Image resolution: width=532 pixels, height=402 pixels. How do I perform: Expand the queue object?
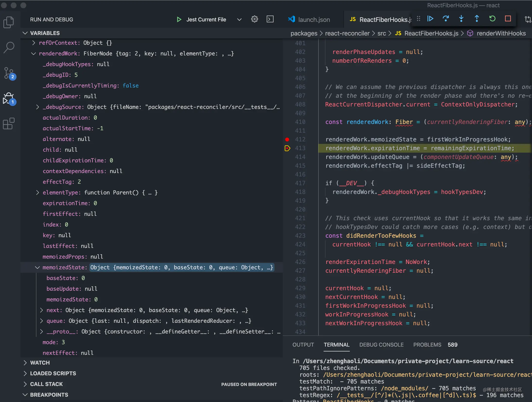click(41, 321)
